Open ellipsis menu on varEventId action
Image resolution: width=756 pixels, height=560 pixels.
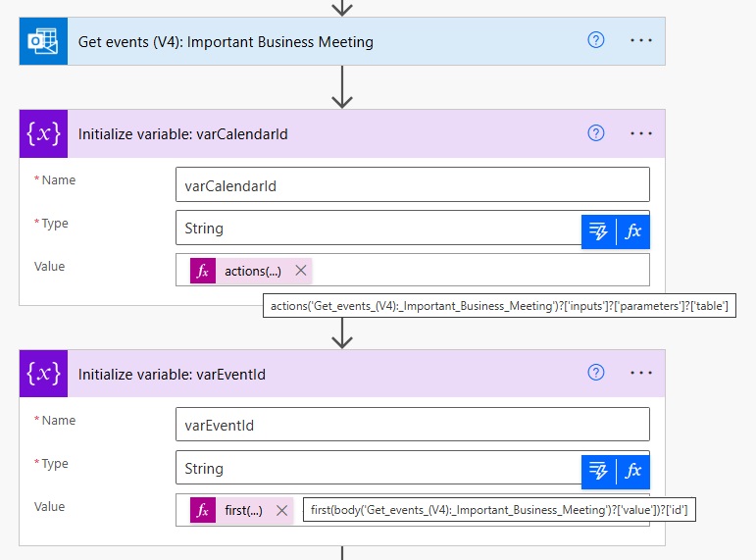tap(640, 373)
